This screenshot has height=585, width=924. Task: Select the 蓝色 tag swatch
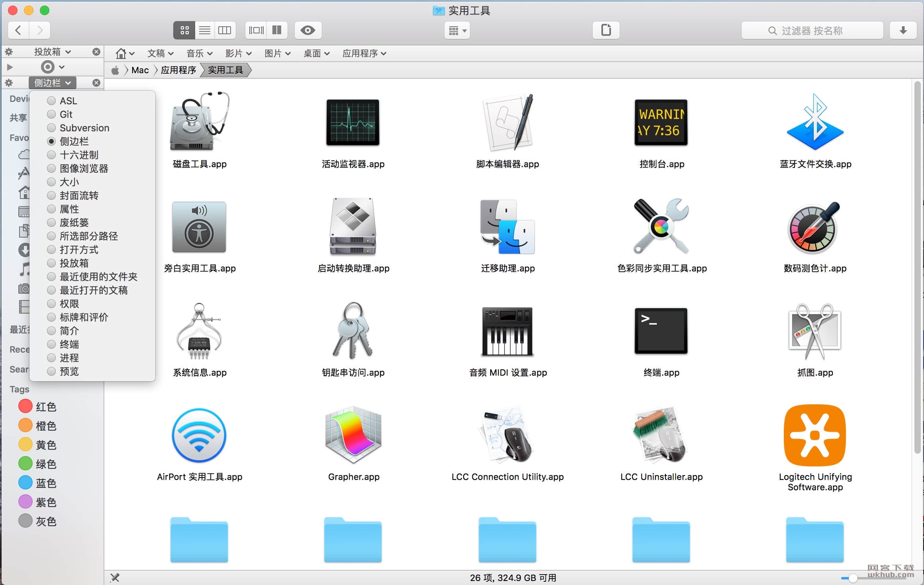coord(25,483)
